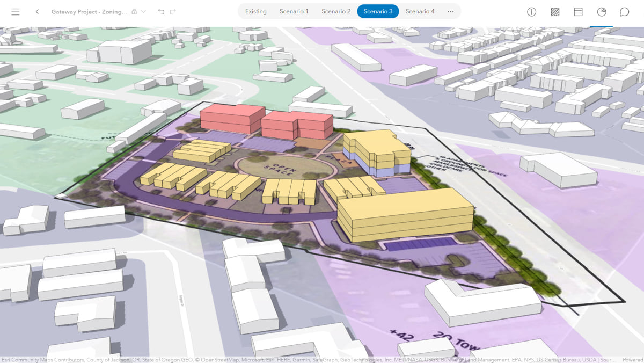Switch to the Scenario 2 tab
The width and height of the screenshot is (644, 363).
[x=336, y=11]
